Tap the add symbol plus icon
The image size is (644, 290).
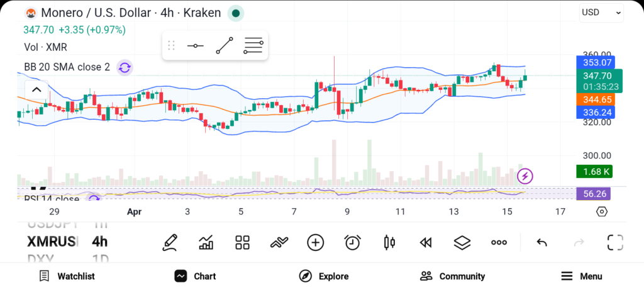coord(315,242)
